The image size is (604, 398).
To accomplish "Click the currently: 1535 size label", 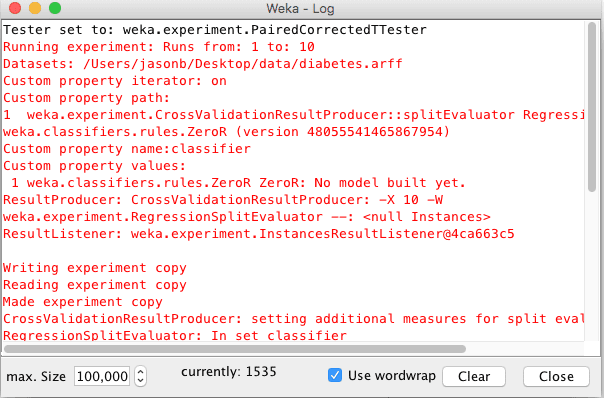I will coord(229,372).
